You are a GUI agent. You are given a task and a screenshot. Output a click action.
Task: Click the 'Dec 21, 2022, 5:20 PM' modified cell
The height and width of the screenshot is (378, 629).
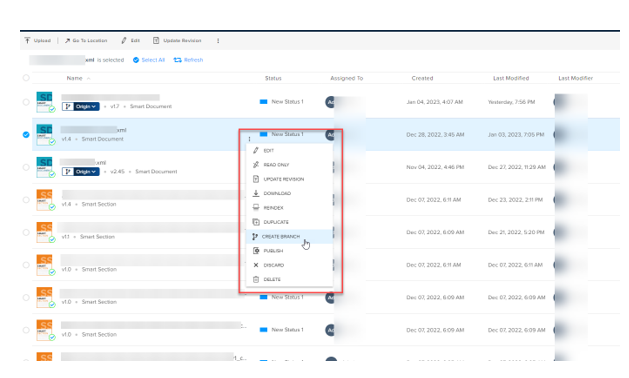pos(516,232)
